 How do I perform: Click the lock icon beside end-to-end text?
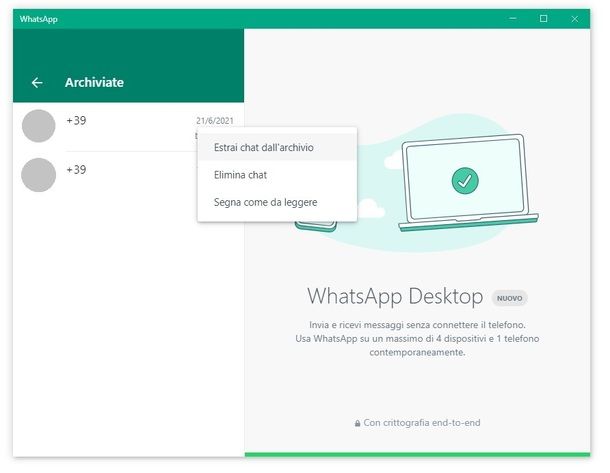[x=357, y=423]
